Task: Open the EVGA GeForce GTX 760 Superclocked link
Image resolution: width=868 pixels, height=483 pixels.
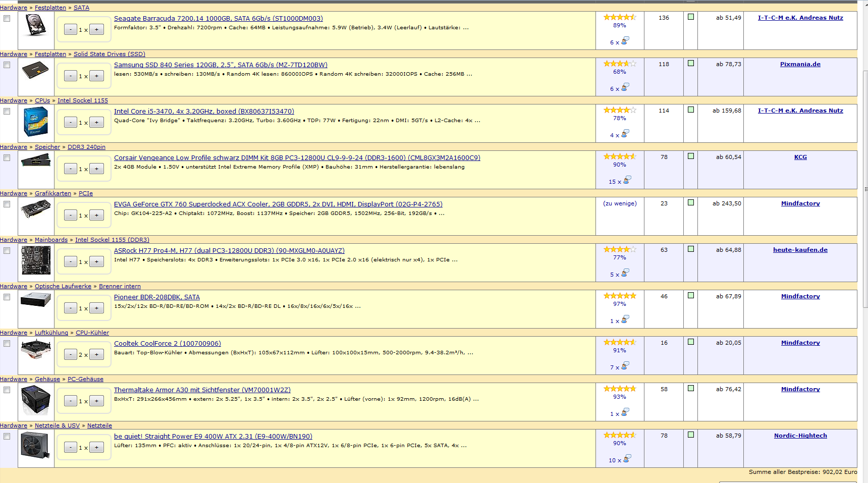Action: pos(278,204)
